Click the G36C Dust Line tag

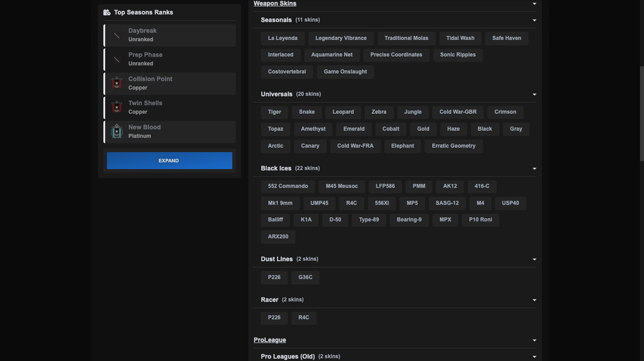point(305,277)
